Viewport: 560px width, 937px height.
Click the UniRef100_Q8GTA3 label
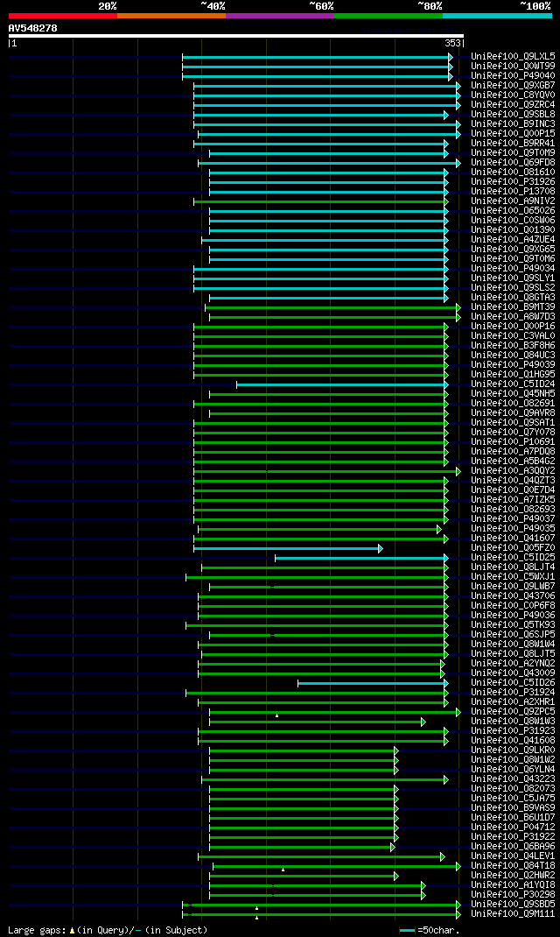point(513,297)
